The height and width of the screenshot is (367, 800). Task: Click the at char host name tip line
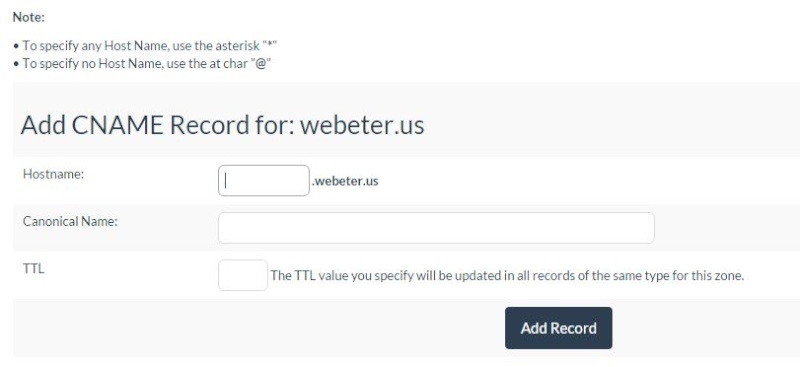[x=142, y=64]
